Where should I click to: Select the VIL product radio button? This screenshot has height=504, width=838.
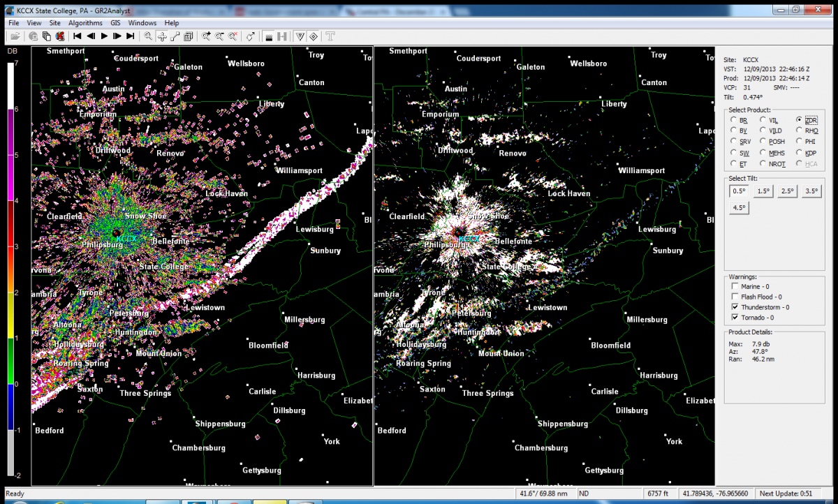click(x=763, y=120)
